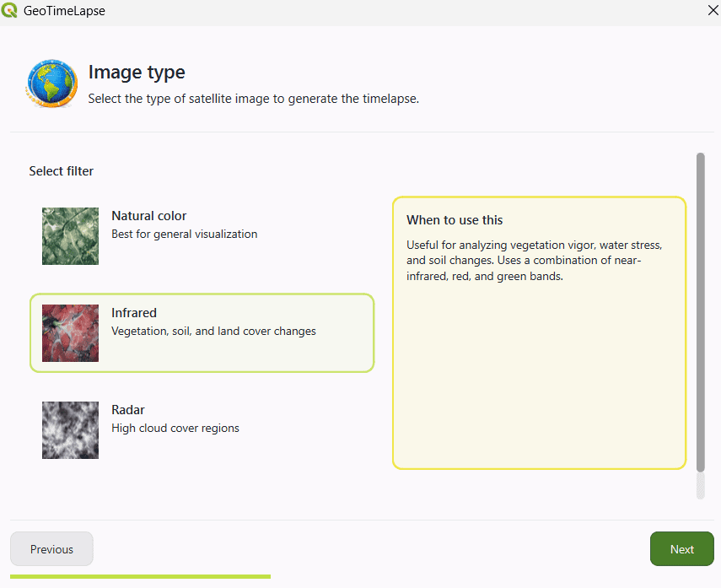Choose the Natural color filter title
721x588 pixels.
coord(149,216)
